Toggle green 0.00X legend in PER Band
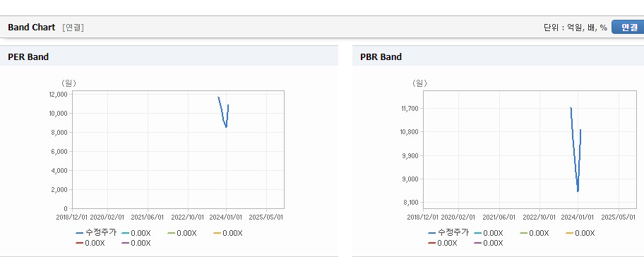The height and width of the screenshot is (257, 644). pos(182,233)
